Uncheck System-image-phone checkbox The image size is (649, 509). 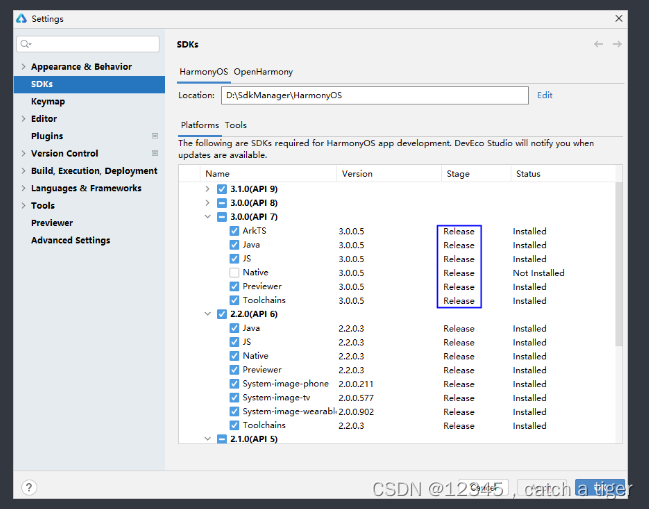click(x=234, y=384)
